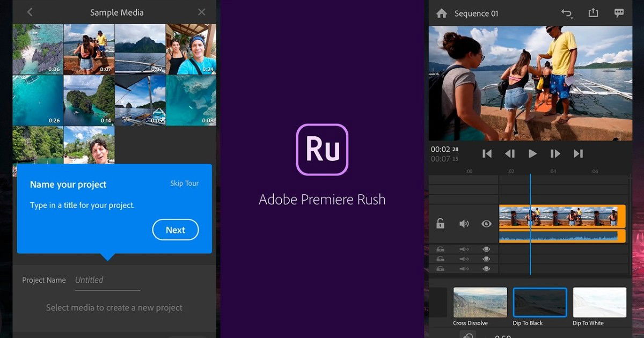Select the 0:05 boat under canopy clip

(140, 100)
